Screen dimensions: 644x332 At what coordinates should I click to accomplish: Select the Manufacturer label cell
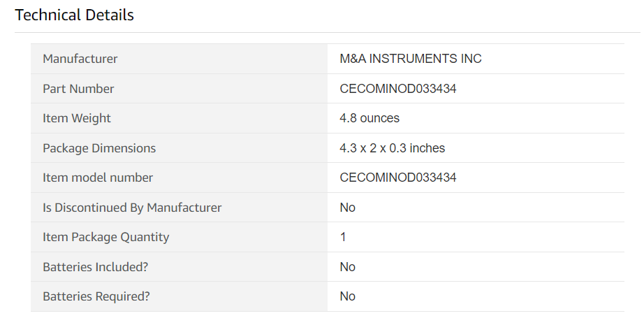[x=179, y=59]
